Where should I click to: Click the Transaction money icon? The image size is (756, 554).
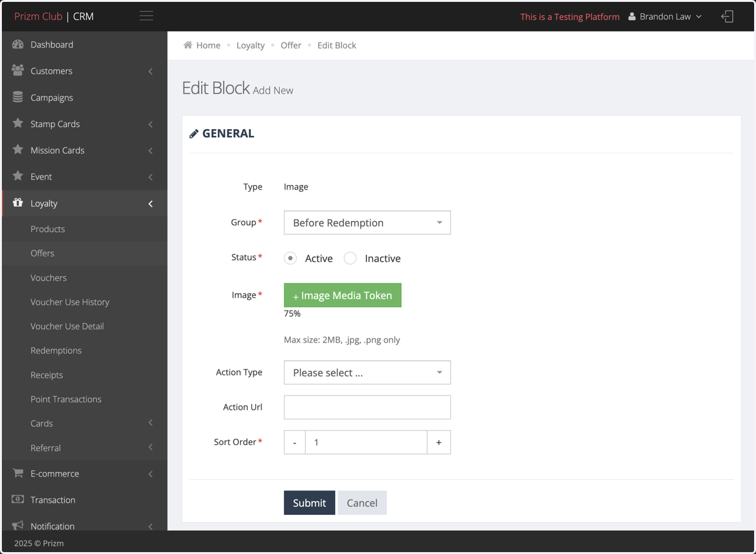pyautogui.click(x=18, y=499)
